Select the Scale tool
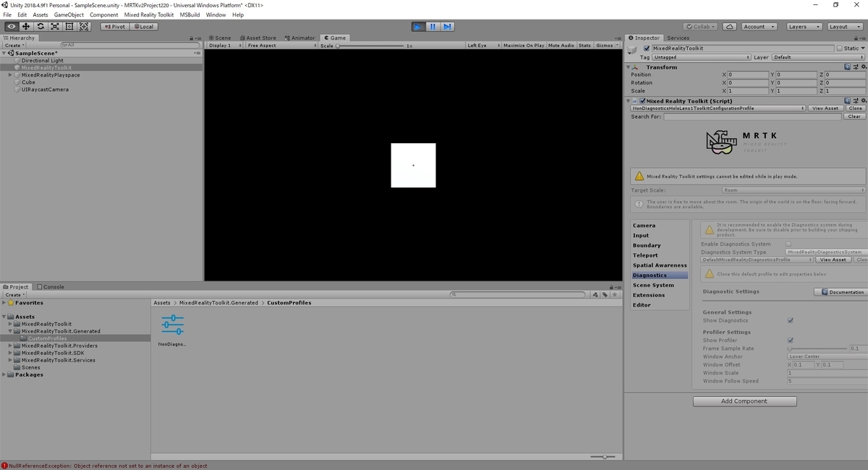The image size is (868, 470). 54,27
